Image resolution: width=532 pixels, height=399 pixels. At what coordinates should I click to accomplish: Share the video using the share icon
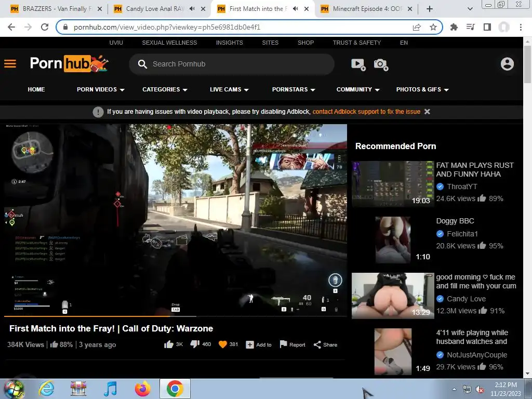point(317,345)
